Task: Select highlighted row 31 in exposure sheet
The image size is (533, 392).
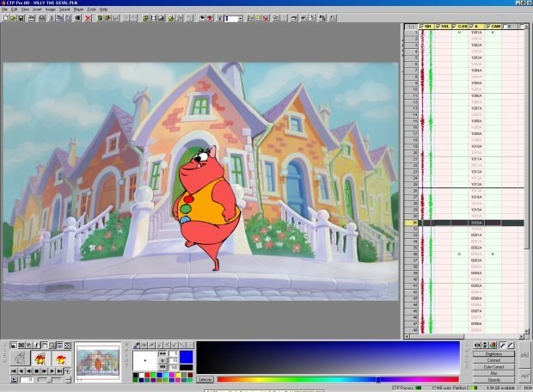Action: coord(464,223)
